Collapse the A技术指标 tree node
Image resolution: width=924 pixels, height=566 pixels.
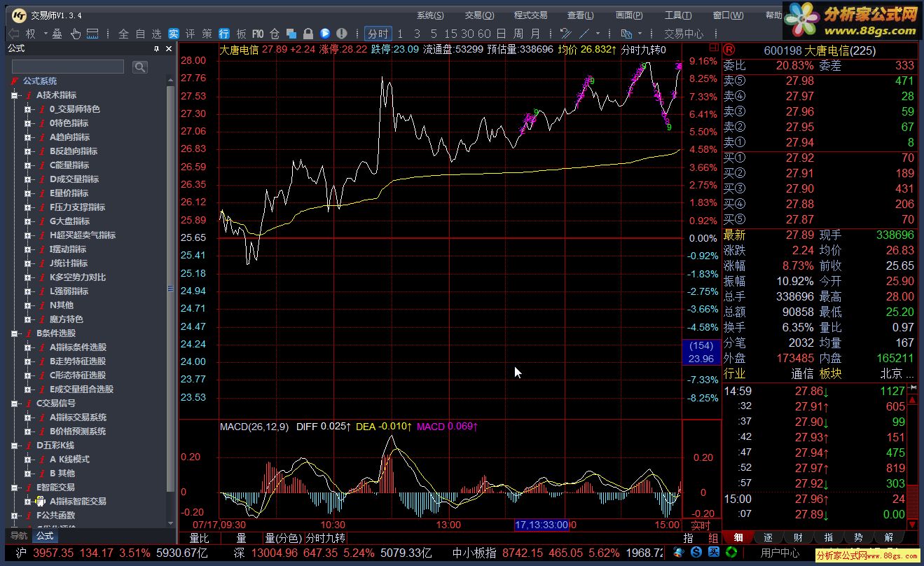point(14,95)
